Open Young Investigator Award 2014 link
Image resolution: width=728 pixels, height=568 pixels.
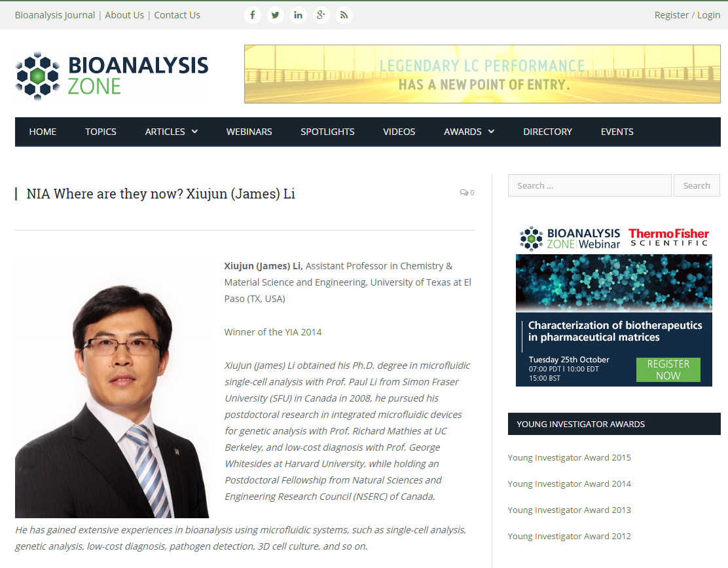569,483
